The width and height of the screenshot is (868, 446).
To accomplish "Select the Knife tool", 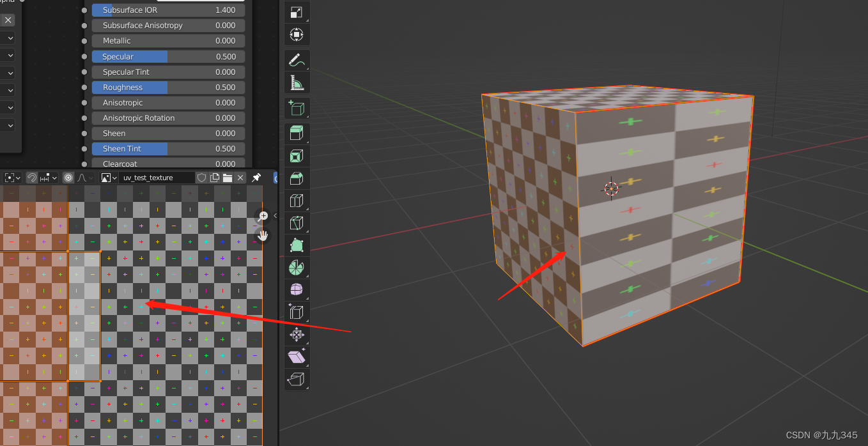I will (x=297, y=224).
